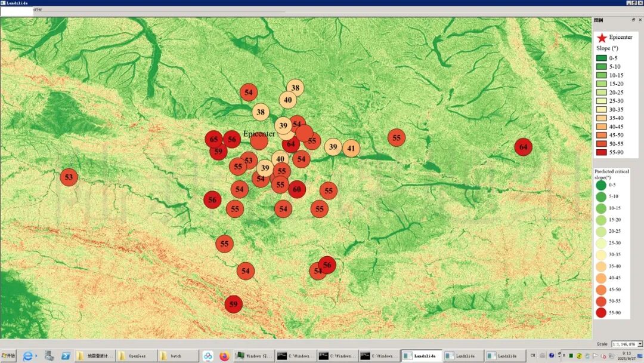Open Internet Explorer from the taskbar

coord(28,356)
